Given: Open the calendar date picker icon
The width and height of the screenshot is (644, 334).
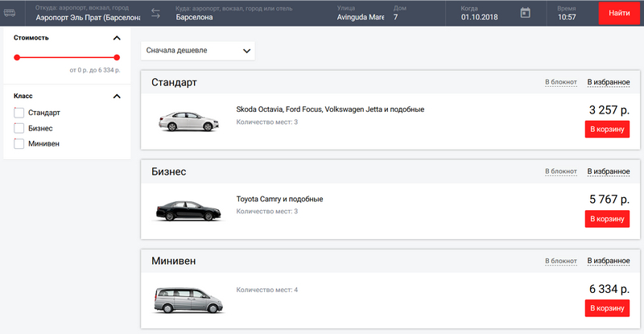Looking at the screenshot, I should 525,13.
